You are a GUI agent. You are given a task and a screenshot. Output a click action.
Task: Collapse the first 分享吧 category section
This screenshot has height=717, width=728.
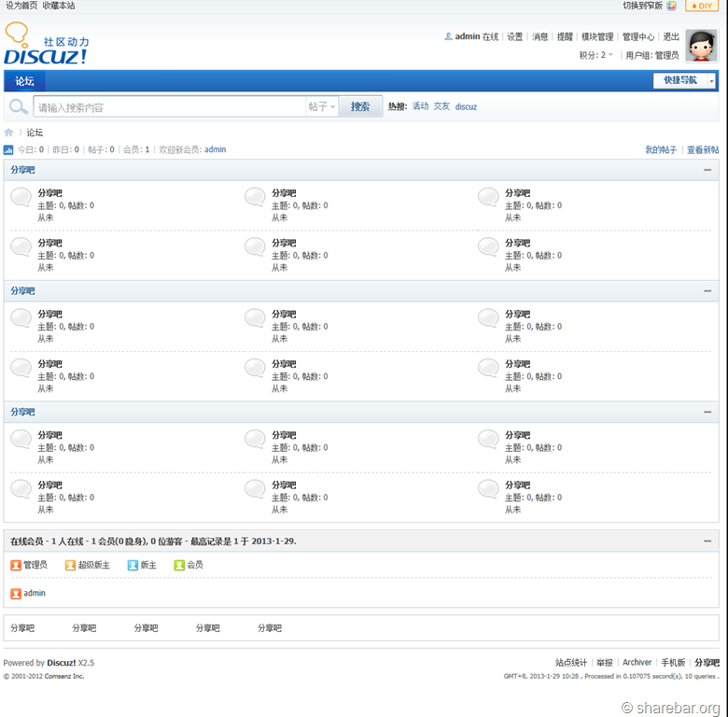[x=707, y=170]
